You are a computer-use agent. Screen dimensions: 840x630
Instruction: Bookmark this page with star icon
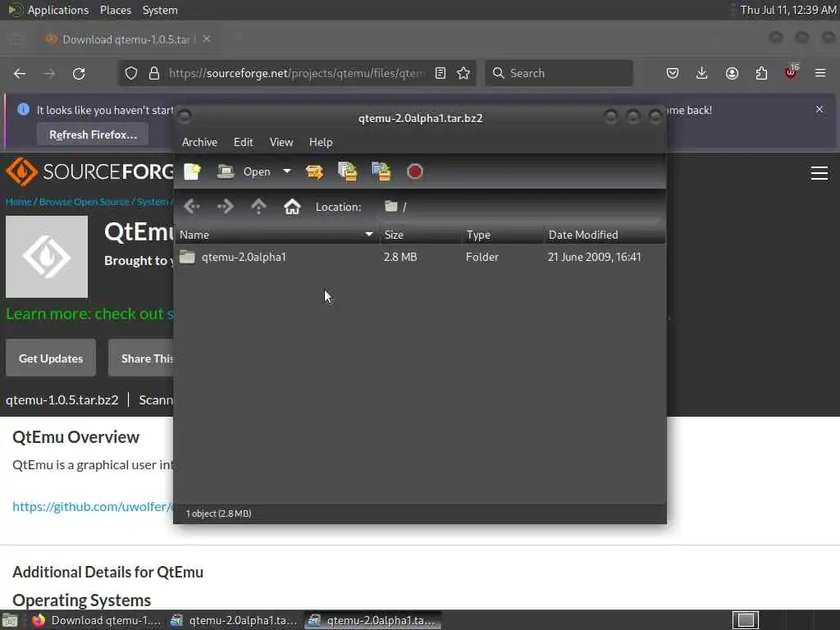click(463, 73)
